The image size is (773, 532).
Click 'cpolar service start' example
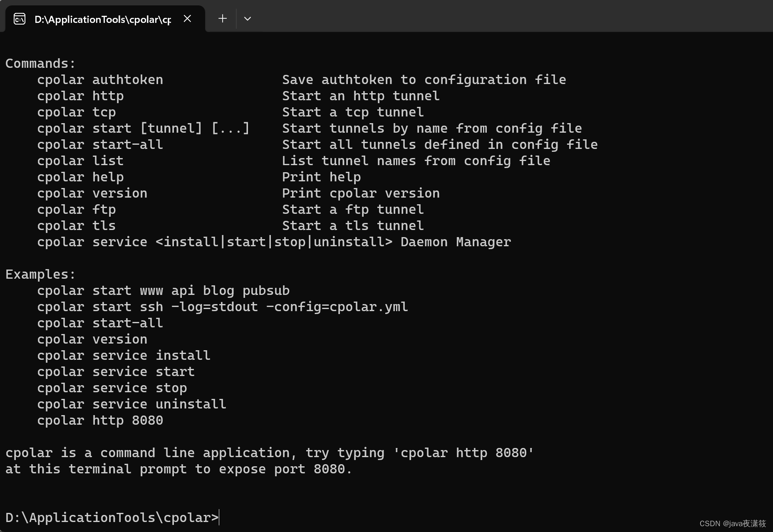pyautogui.click(x=116, y=372)
